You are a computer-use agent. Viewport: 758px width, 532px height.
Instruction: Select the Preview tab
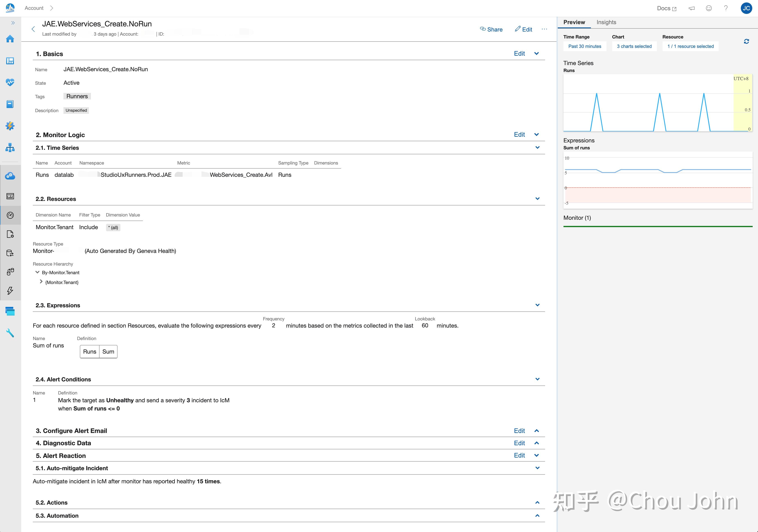574,22
